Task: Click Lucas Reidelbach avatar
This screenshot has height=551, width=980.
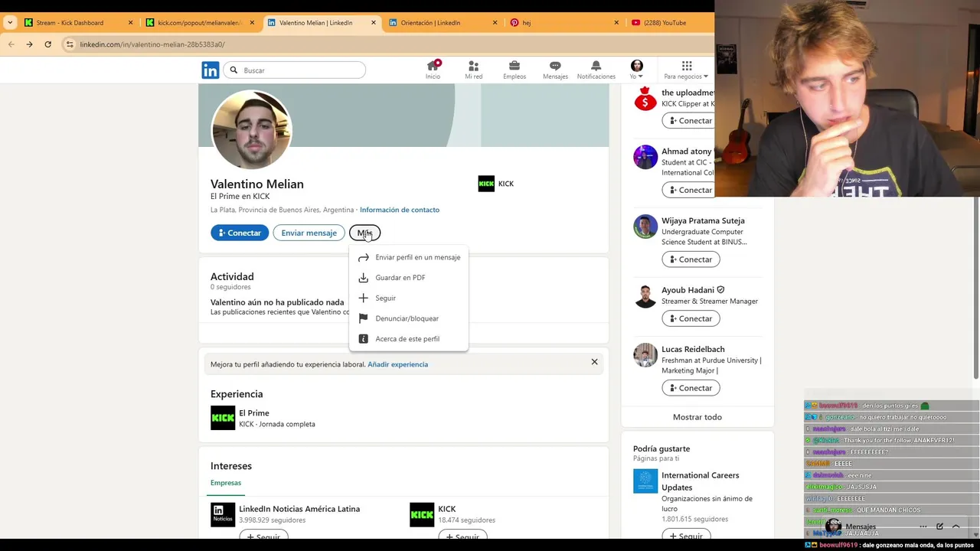Action: tap(645, 355)
